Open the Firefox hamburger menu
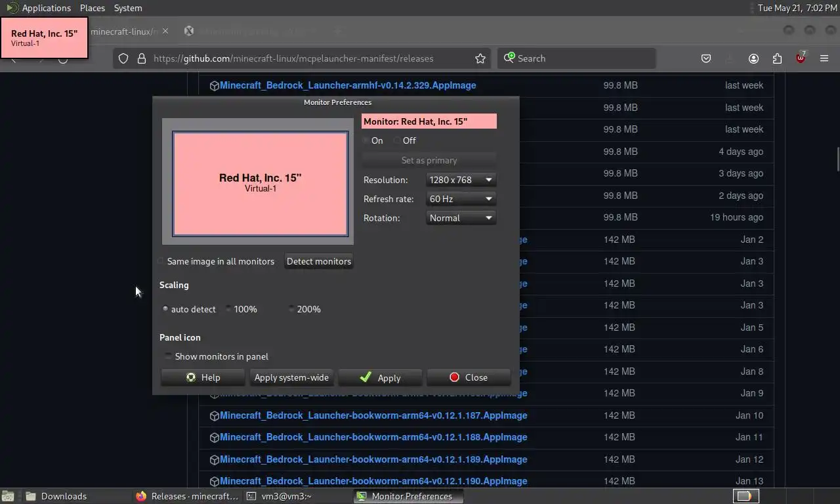 click(824, 58)
